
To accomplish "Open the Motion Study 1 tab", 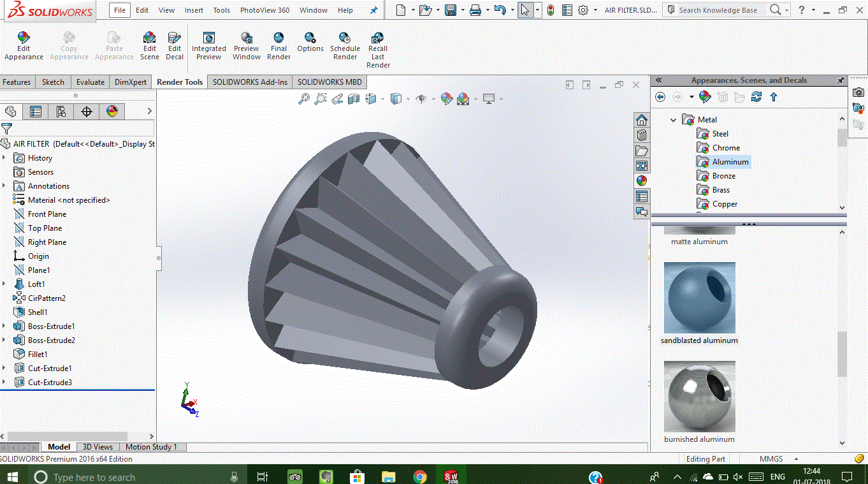I will tap(151, 447).
